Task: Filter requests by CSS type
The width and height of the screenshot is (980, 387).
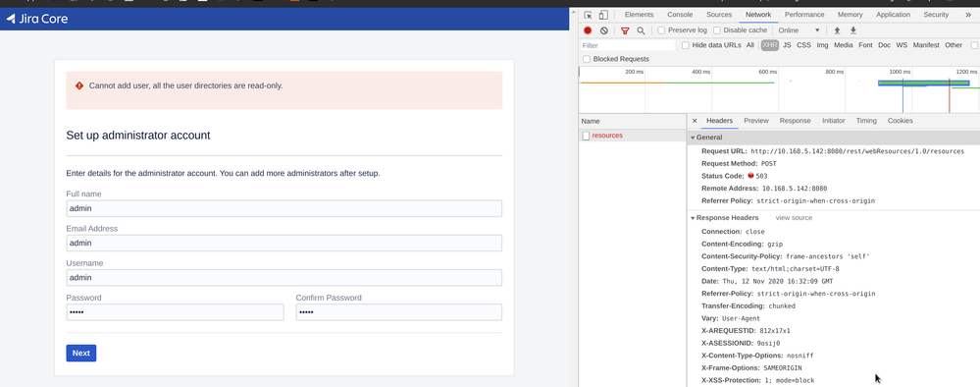Action: (x=803, y=45)
